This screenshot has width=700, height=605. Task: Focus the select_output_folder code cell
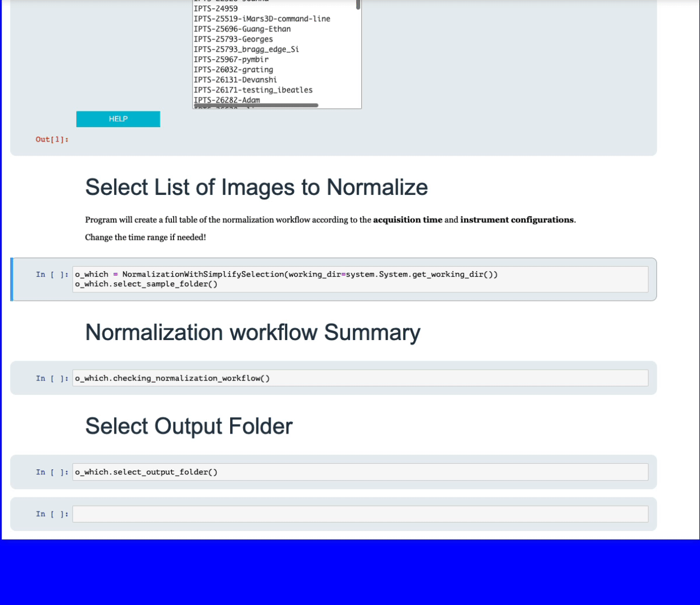point(360,472)
